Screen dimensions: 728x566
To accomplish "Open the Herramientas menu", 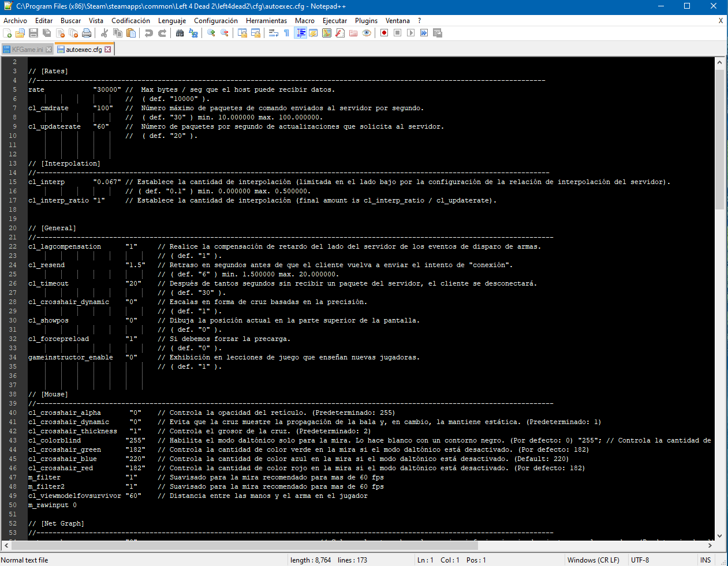I will click(x=266, y=20).
